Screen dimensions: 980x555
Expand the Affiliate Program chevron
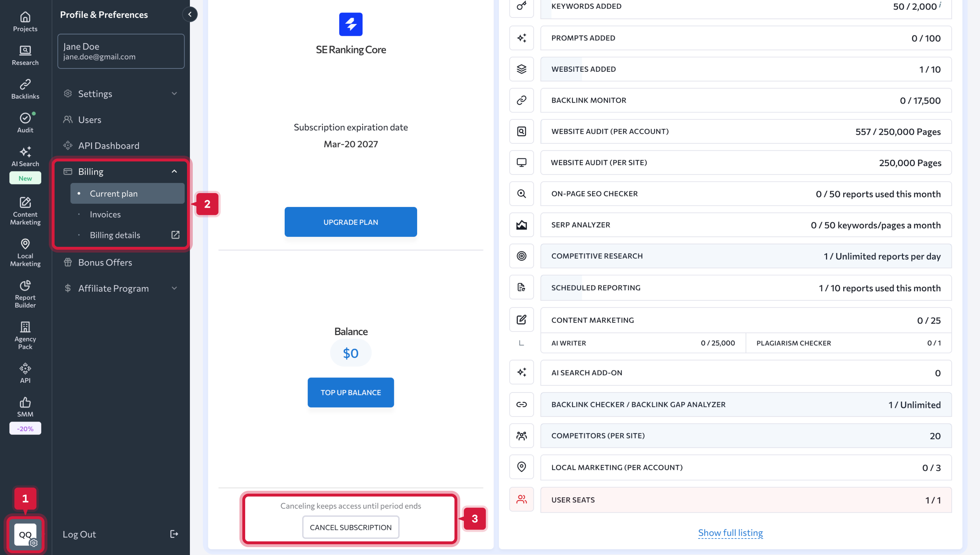pyautogui.click(x=174, y=288)
